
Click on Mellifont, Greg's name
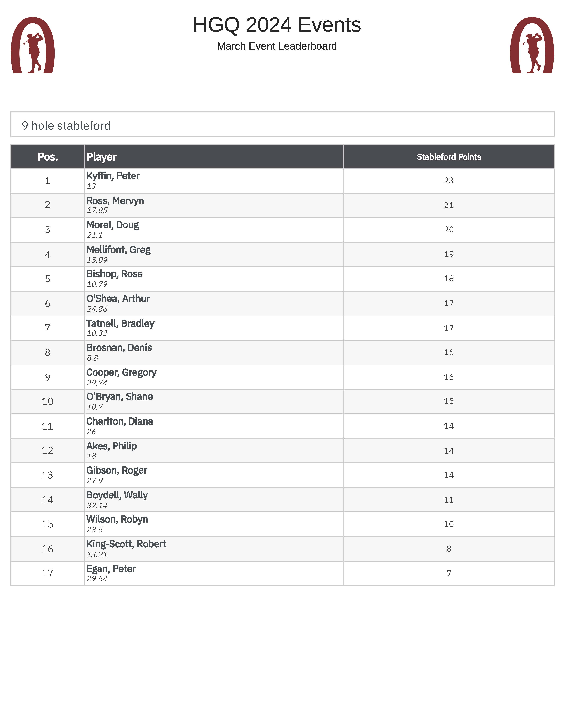(118, 250)
